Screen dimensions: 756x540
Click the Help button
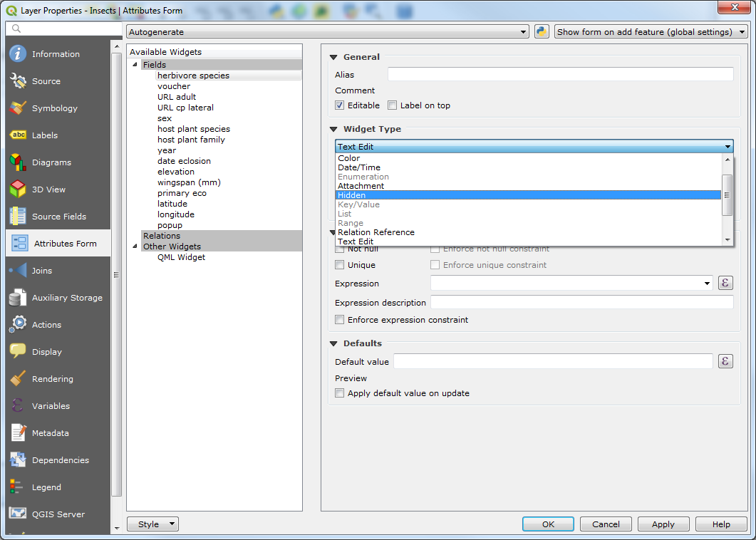coord(721,524)
